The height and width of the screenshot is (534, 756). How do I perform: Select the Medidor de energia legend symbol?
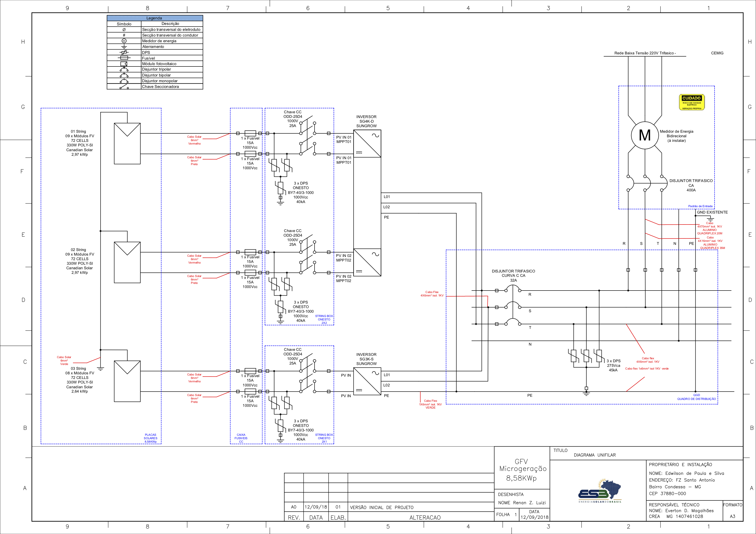(x=124, y=41)
